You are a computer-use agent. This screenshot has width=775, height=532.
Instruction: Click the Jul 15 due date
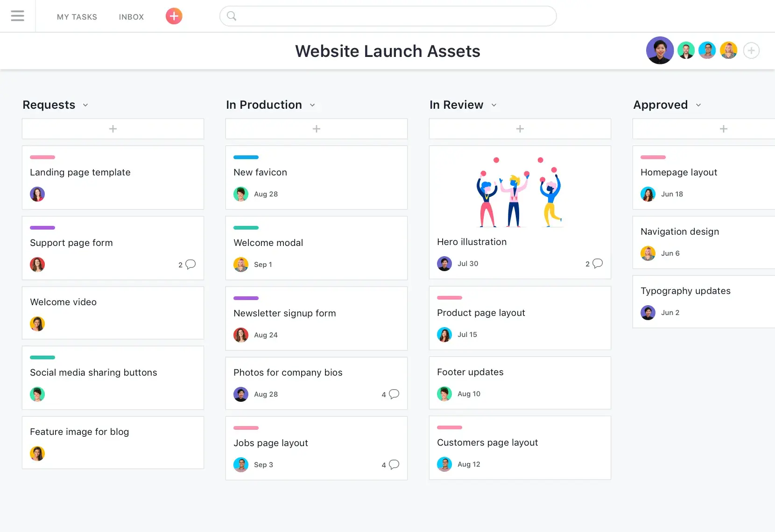(467, 335)
